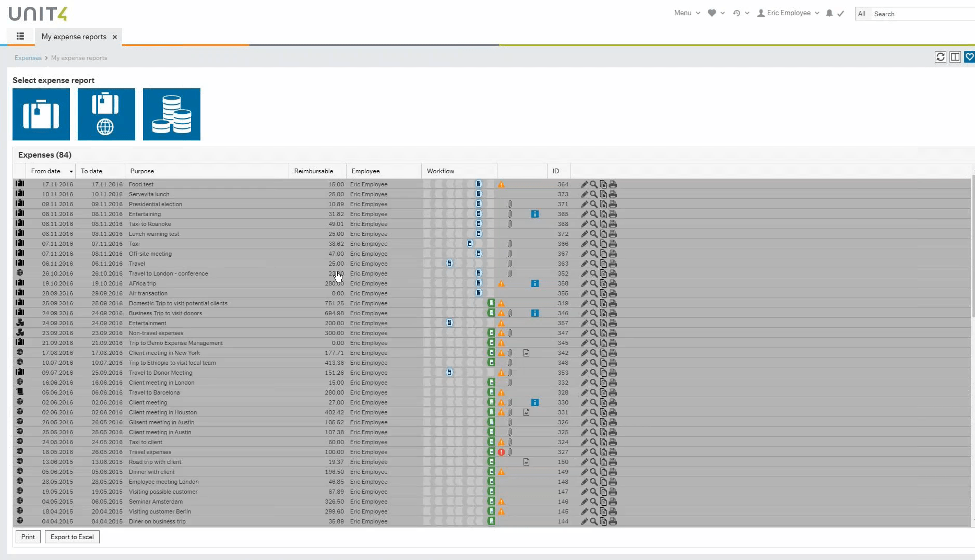Select the Visiting customer Berlin row
975x560 pixels.
click(492, 511)
